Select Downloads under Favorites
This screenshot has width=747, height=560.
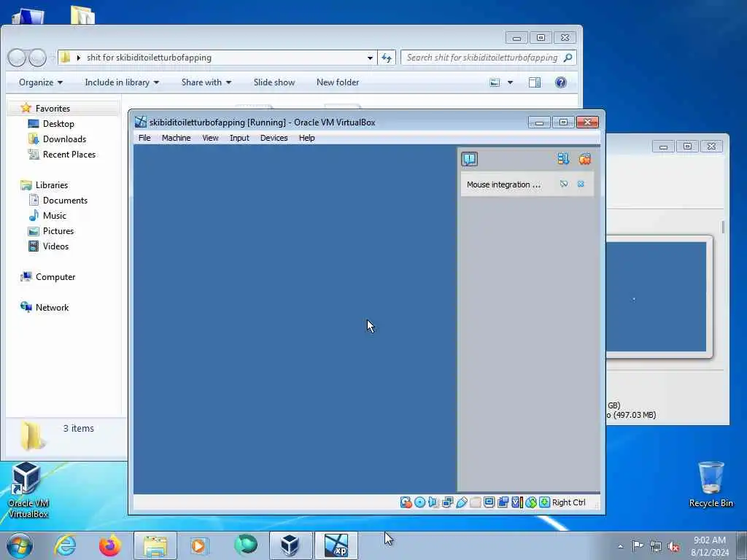64,139
